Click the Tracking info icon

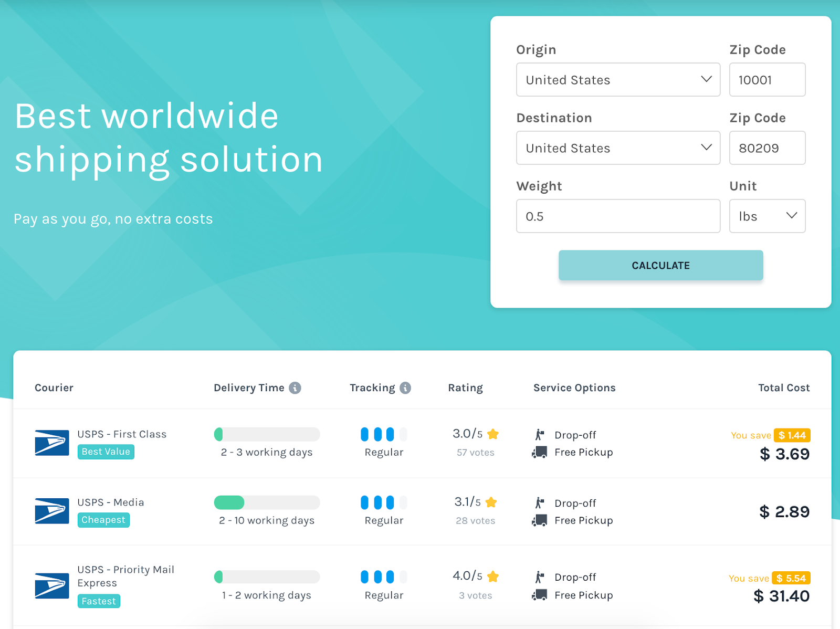(405, 388)
